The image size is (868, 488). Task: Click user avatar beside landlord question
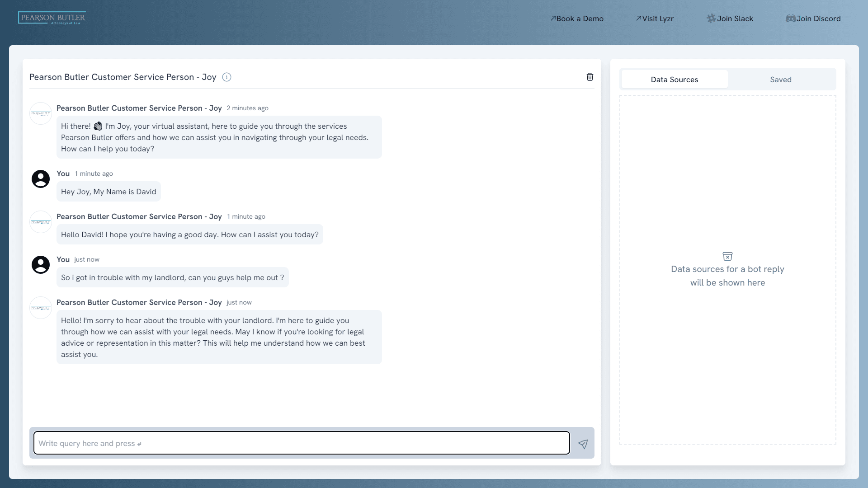point(41,265)
